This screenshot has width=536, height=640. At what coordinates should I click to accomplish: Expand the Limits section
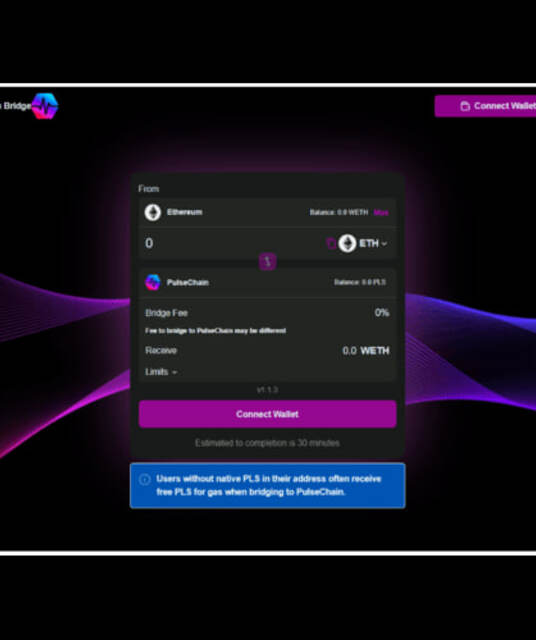pyautogui.click(x=161, y=372)
